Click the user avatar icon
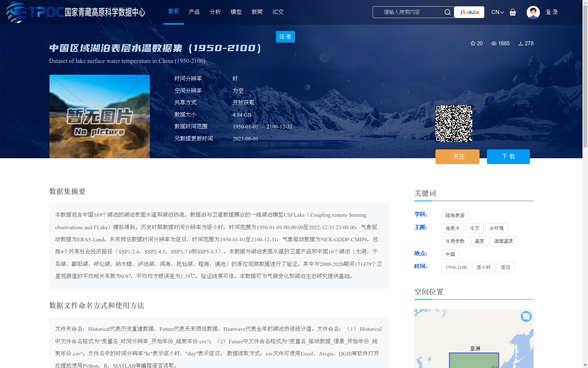588x368 pixels. pyautogui.click(x=533, y=12)
